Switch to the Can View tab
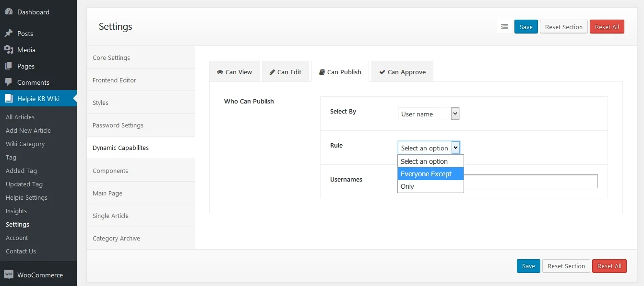The width and height of the screenshot is (644, 286). pos(234,72)
